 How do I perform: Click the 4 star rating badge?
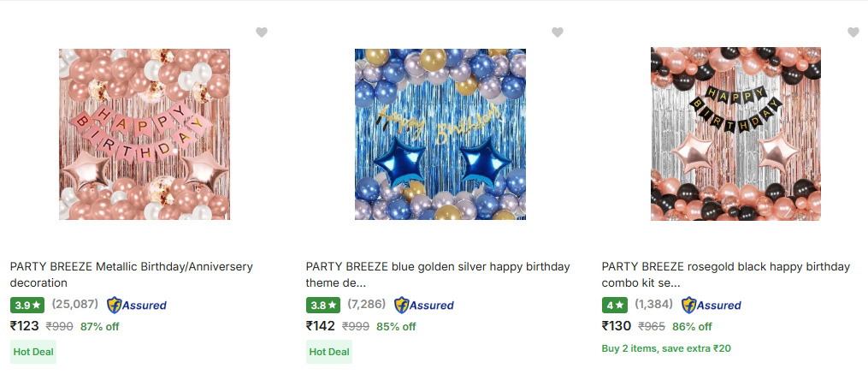pyautogui.click(x=615, y=305)
